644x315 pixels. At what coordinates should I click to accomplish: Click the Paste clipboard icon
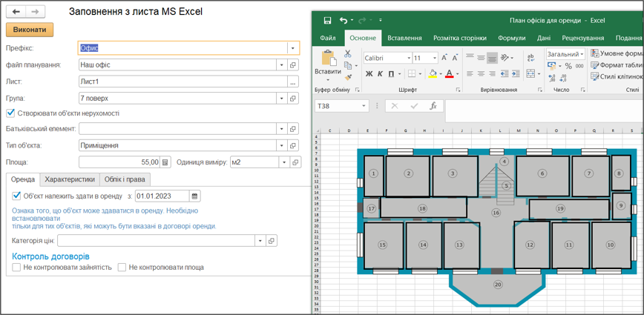(328, 58)
